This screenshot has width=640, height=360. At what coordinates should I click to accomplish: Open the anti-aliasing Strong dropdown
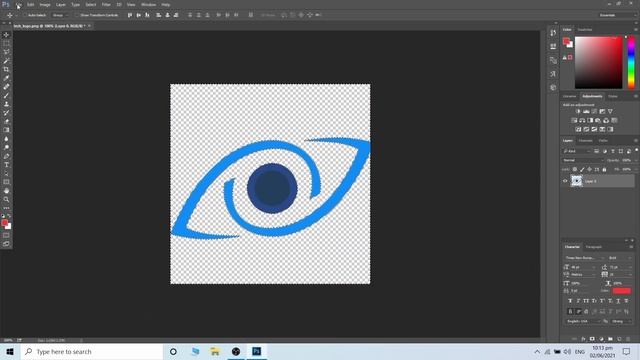(x=622, y=321)
